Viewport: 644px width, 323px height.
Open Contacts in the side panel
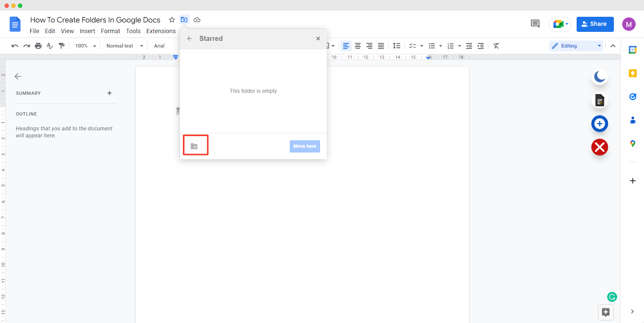click(x=633, y=120)
